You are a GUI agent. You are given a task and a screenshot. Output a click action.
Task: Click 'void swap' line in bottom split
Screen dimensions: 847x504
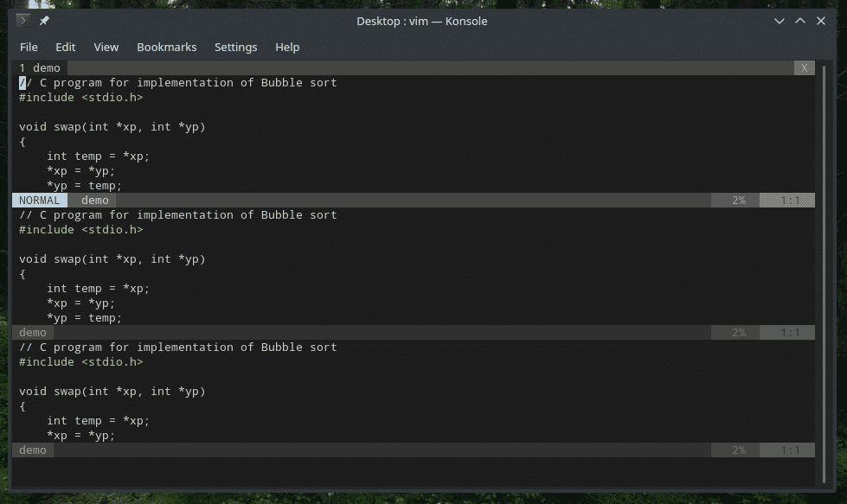(x=112, y=392)
